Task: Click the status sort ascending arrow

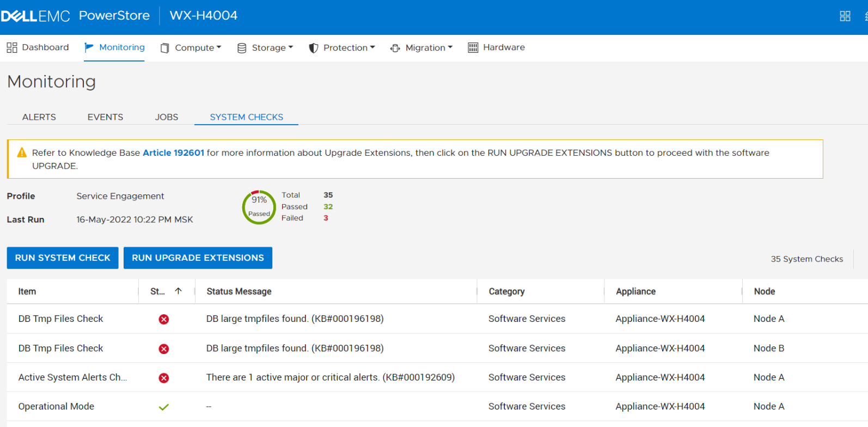Action: click(178, 291)
